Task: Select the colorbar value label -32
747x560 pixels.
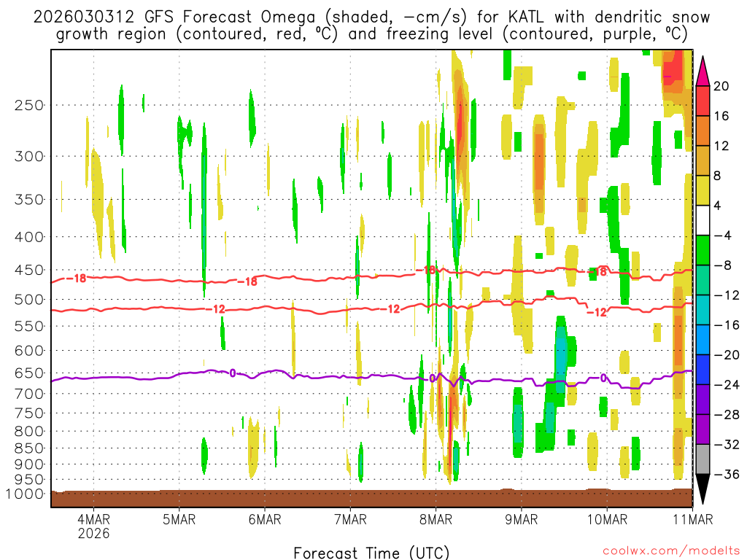Action: click(x=727, y=444)
